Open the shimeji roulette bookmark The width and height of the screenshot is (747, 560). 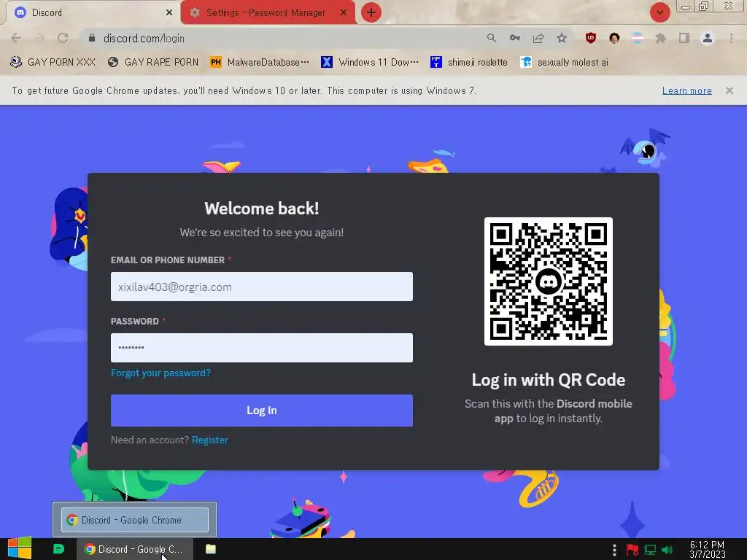click(x=469, y=63)
